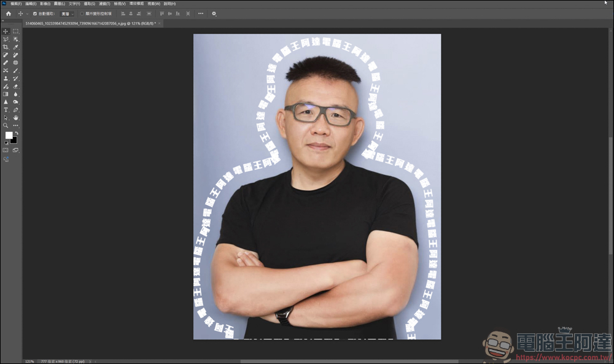Screen dimensions: 614x364
Task: Open the 影像(I) Image menu
Action: [x=45, y=4]
